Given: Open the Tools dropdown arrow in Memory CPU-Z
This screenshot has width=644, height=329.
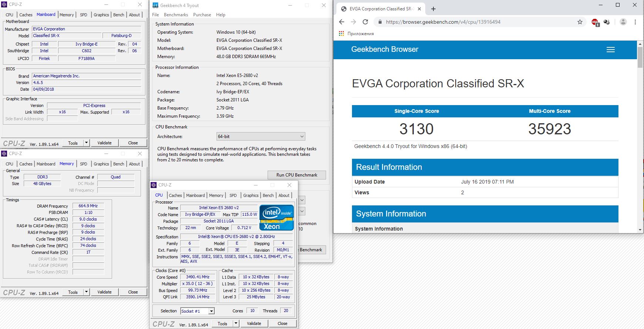Looking at the screenshot, I should [x=86, y=292].
